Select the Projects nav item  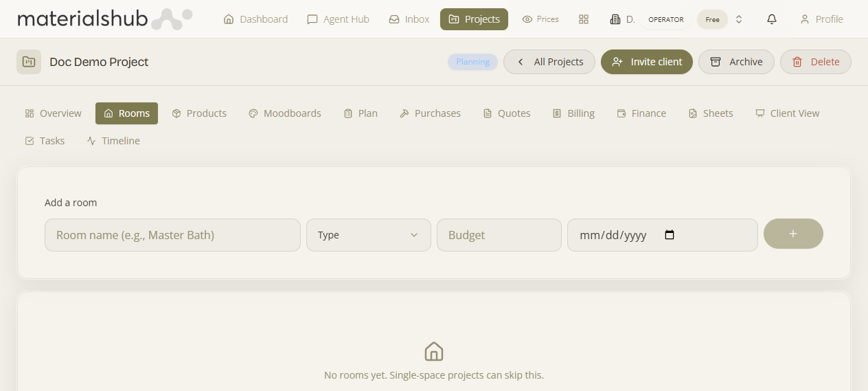[x=474, y=19]
